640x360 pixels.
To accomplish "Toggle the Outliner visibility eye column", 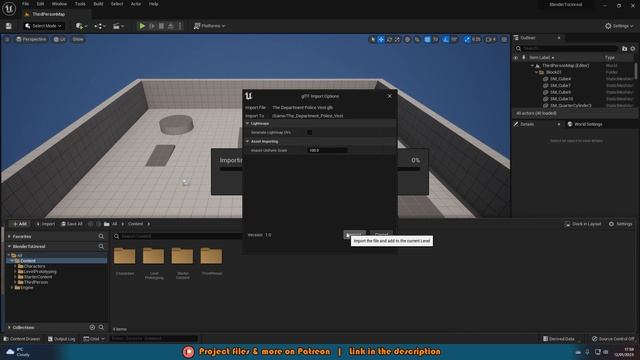I will 516,58.
